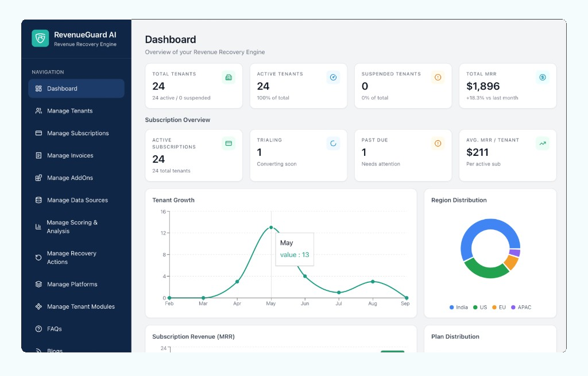The image size is (588, 376).
Task: Go to Manage Subscriptions
Action: coord(76,133)
